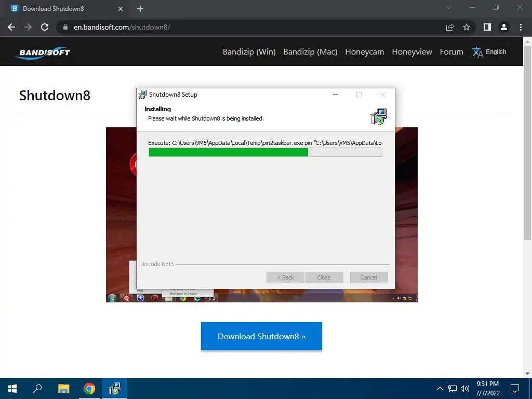Click the browser forward arrow
Screen dimensions: 532x399
(x=28, y=27)
